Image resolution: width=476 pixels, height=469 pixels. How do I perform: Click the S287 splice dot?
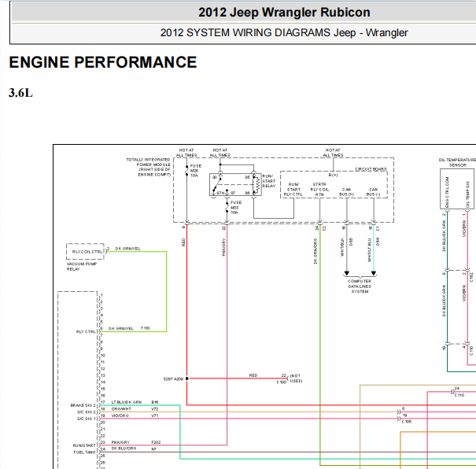tap(187, 379)
